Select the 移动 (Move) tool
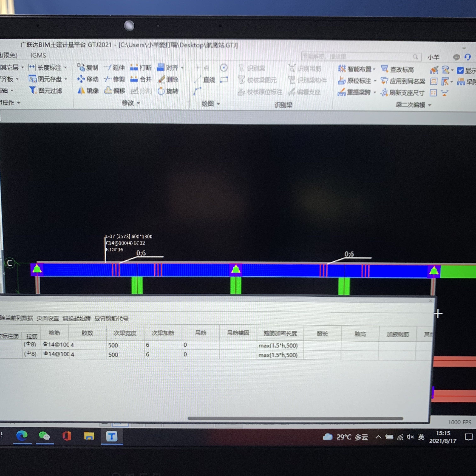Image resolution: width=476 pixels, height=476 pixels. point(88,79)
